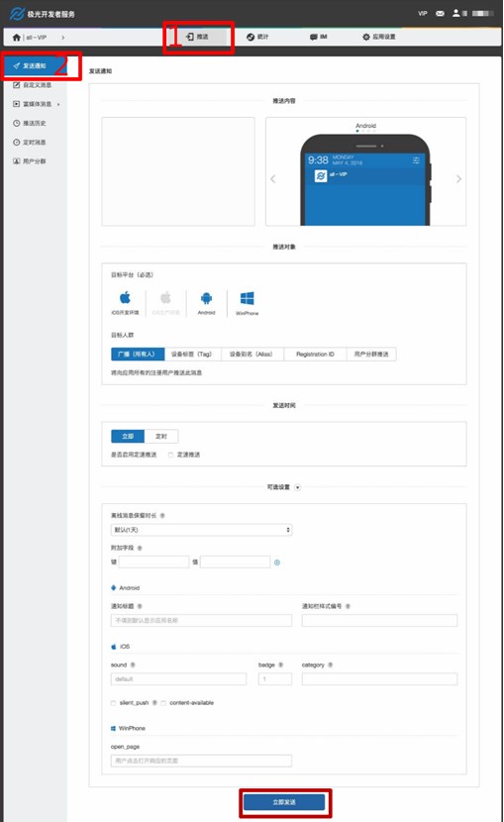The height and width of the screenshot is (822, 504).
Task: Click the blue 立即发送 send button
Action: (x=284, y=802)
